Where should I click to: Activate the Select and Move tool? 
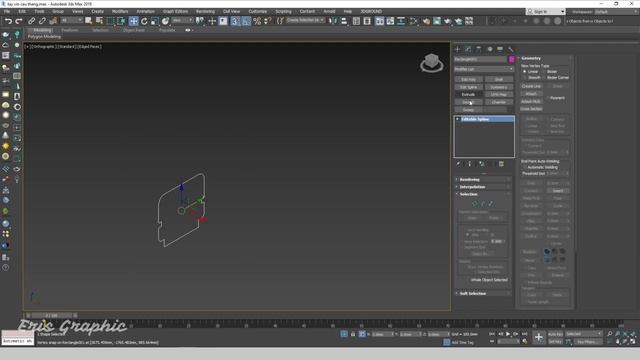[133, 21]
